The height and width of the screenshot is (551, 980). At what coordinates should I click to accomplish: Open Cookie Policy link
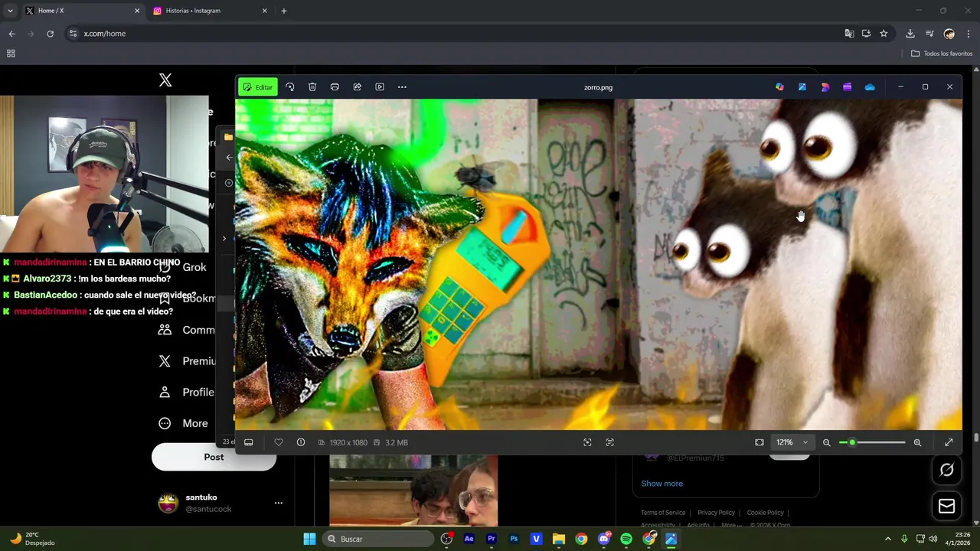pyautogui.click(x=765, y=513)
